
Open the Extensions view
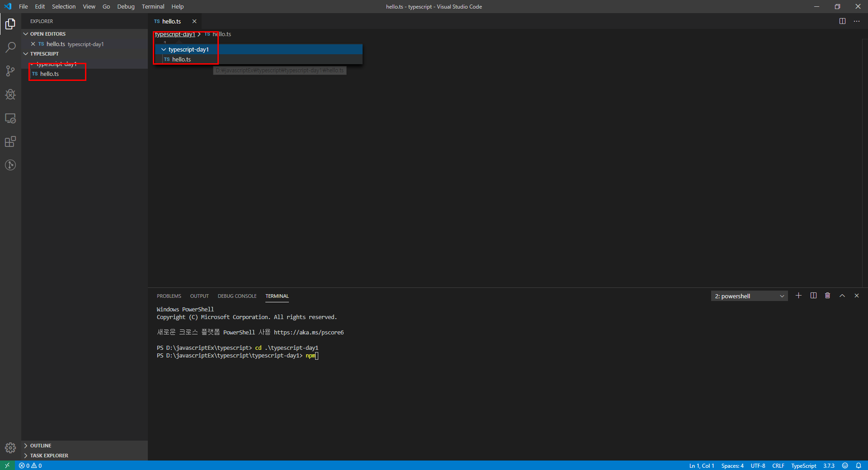[10, 141]
